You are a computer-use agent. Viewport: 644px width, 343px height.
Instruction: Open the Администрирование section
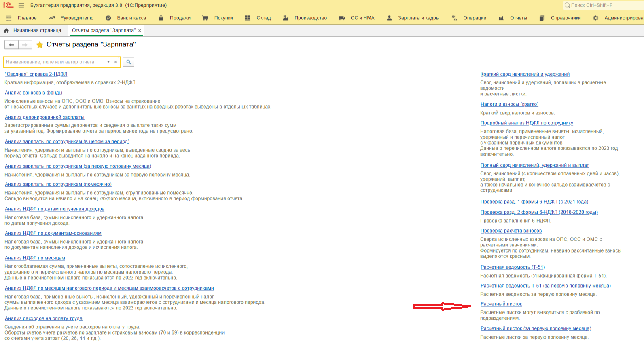click(623, 18)
